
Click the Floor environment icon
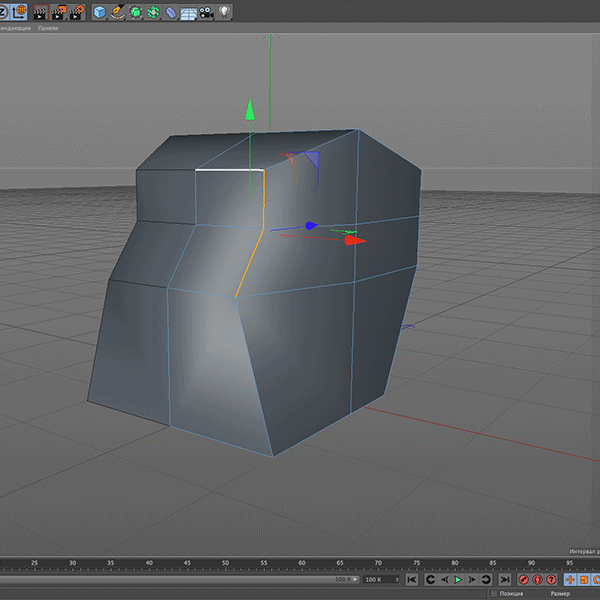[x=187, y=12]
